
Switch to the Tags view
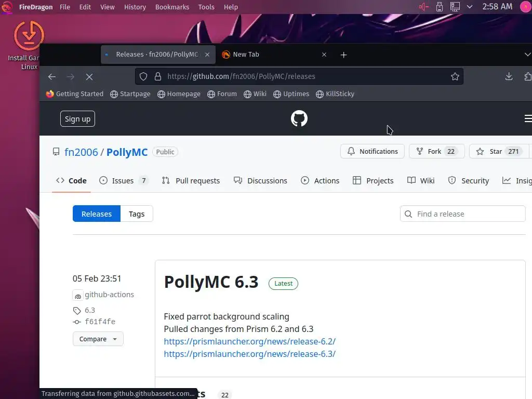click(137, 214)
